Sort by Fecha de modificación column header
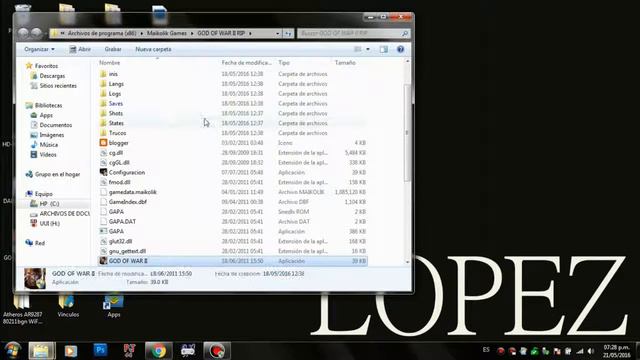 click(247, 62)
